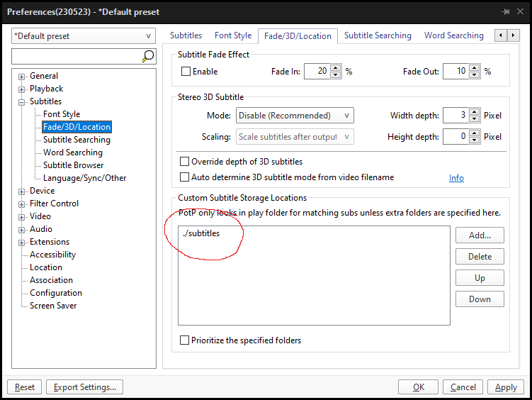Open the Word Searching tab
Viewport: 532px width, 400px height.
tap(454, 35)
